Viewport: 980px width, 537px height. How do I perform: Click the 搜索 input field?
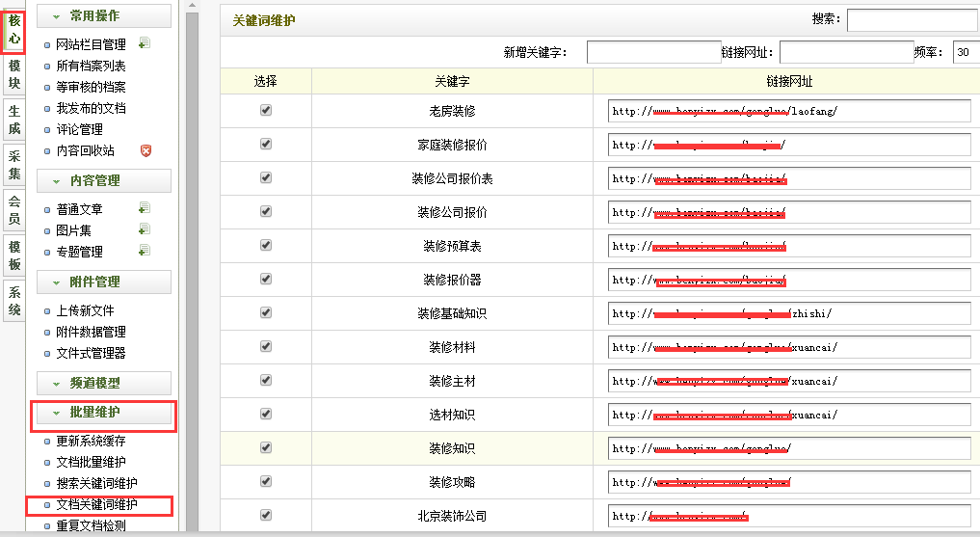click(x=914, y=19)
